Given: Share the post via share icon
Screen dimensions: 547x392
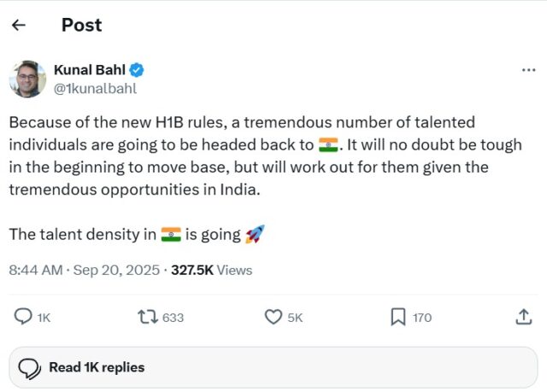Looking at the screenshot, I should point(523,317).
